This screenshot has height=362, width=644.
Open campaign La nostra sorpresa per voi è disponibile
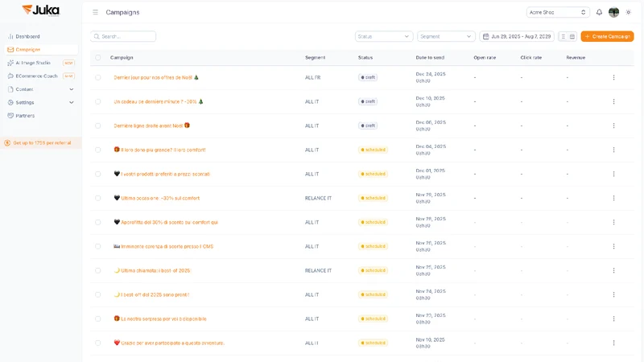point(159,319)
